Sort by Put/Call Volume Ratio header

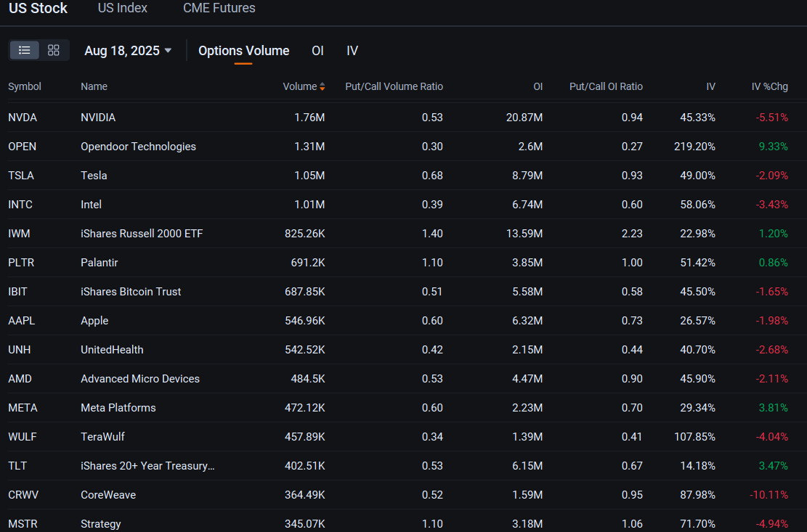(x=394, y=86)
